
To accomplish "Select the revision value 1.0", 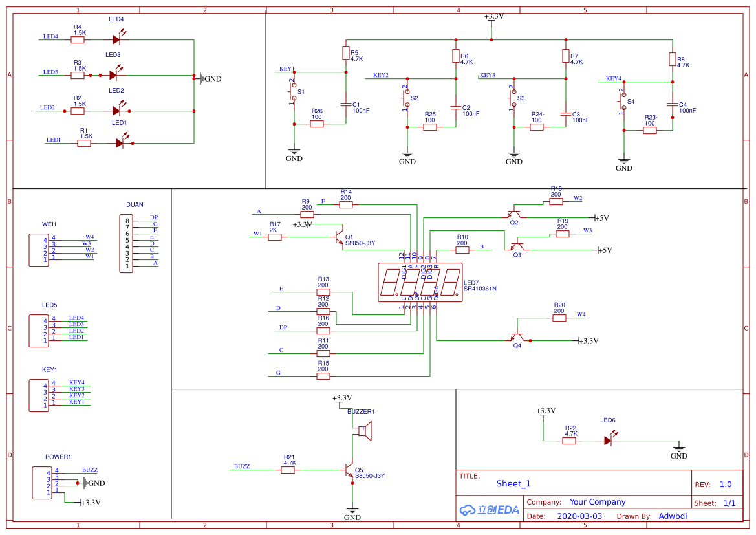I will 725,485.
